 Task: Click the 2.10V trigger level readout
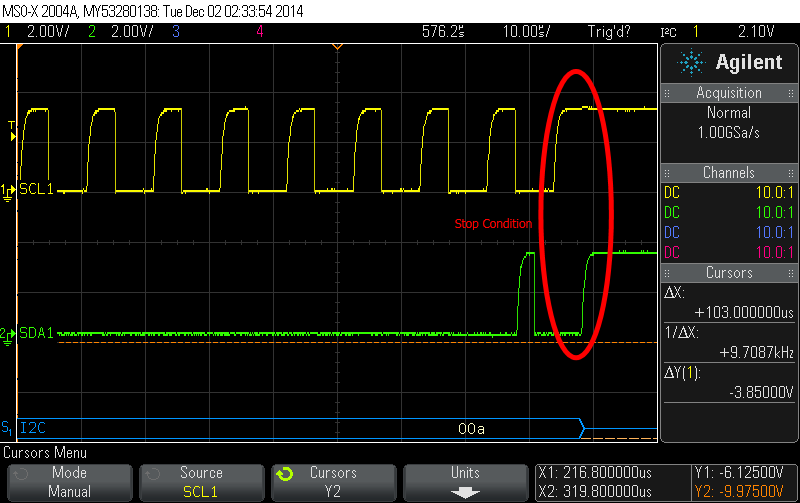[756, 32]
